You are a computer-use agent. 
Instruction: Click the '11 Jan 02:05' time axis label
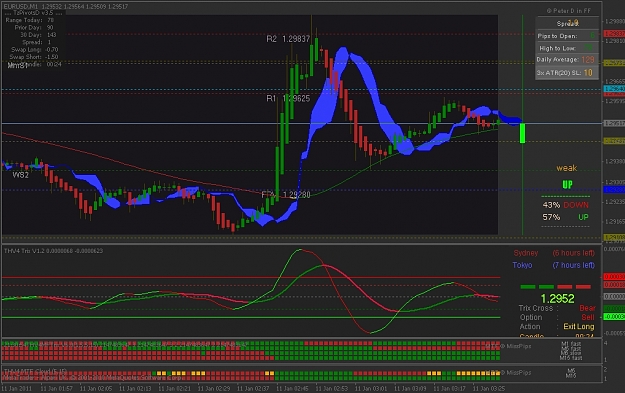[x=96, y=388]
